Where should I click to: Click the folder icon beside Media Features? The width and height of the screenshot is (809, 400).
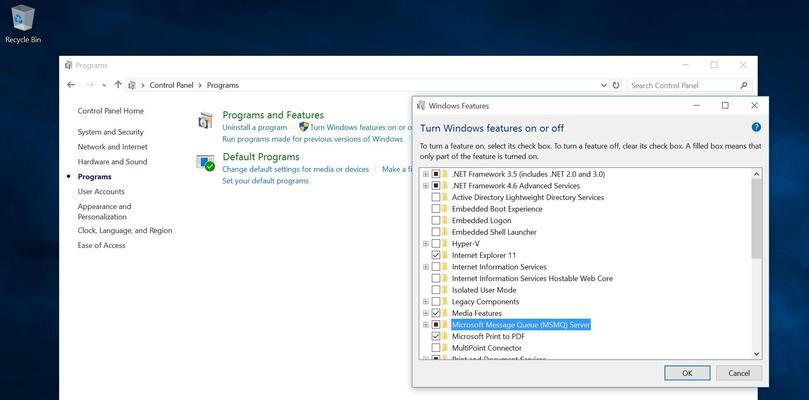pyautogui.click(x=445, y=313)
